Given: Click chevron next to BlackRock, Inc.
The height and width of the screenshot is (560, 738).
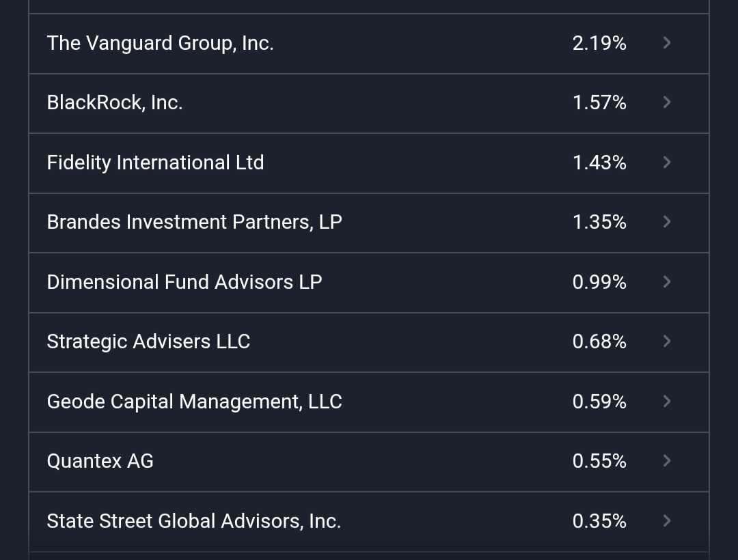Looking at the screenshot, I should (667, 102).
